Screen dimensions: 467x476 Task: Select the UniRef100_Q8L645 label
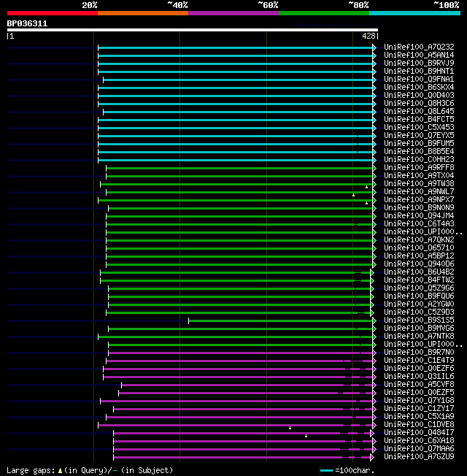419,112
